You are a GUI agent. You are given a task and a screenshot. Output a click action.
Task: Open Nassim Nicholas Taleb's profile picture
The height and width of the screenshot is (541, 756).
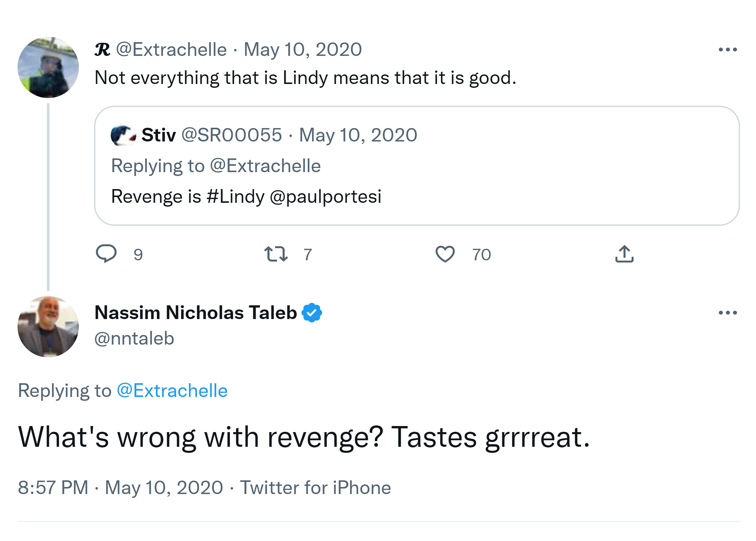[48, 326]
